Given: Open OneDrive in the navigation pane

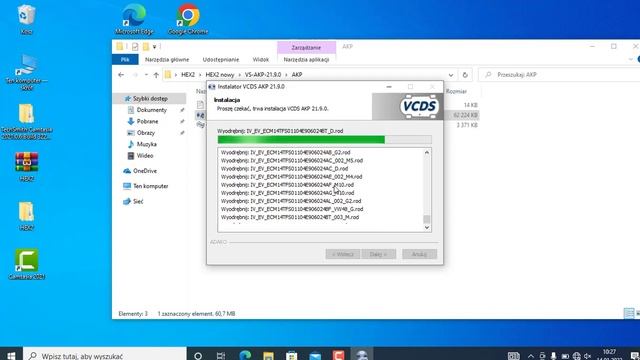Looking at the screenshot, I should (x=144, y=171).
